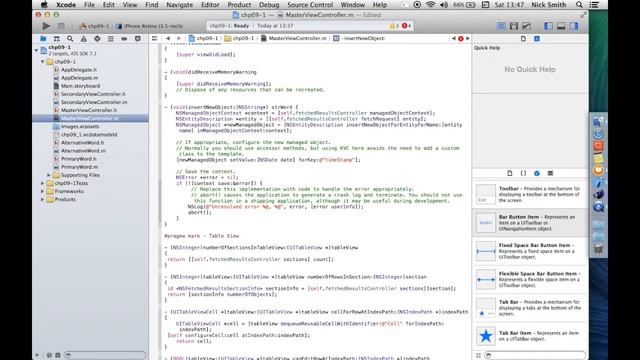The height and width of the screenshot is (360, 640).
Task: Select SecondaryViewController.m in navigator
Action: 94,102
